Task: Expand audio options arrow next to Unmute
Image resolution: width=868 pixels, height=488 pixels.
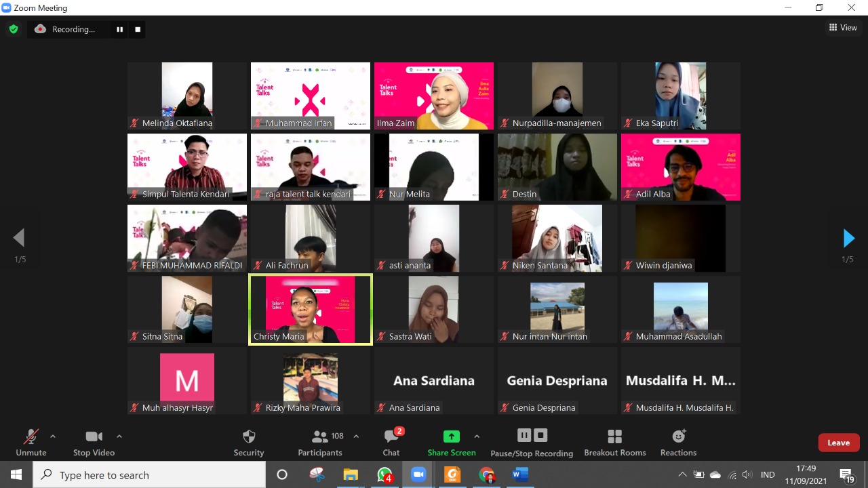Action: (x=53, y=436)
